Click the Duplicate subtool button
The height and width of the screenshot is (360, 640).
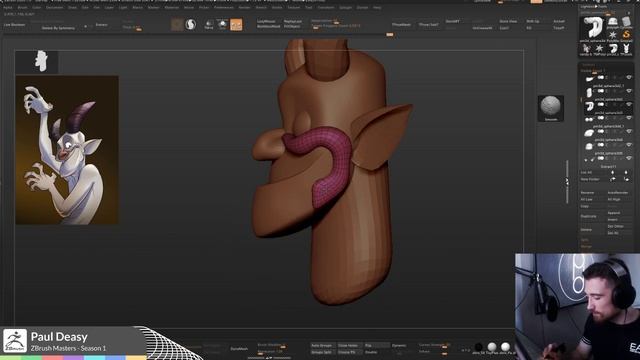(589, 216)
